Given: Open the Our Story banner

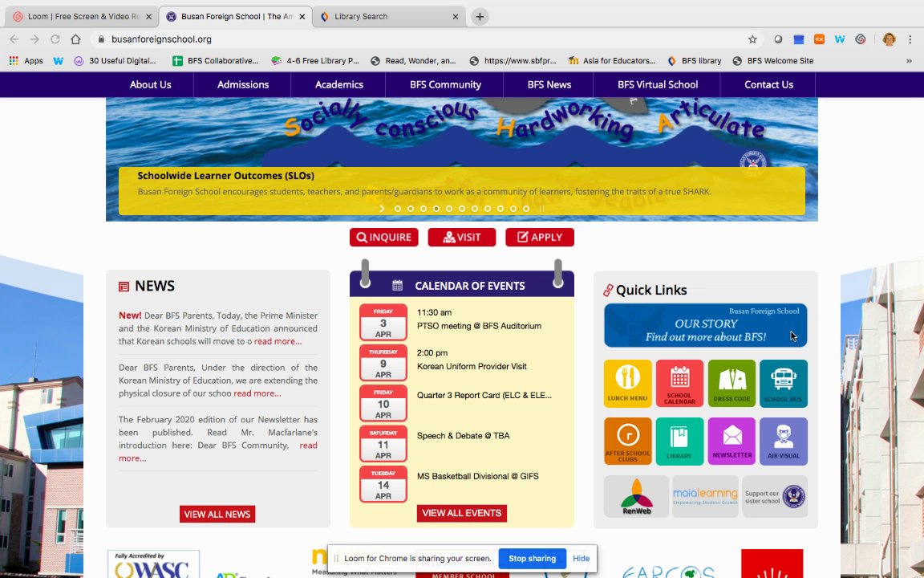Looking at the screenshot, I should tap(705, 326).
